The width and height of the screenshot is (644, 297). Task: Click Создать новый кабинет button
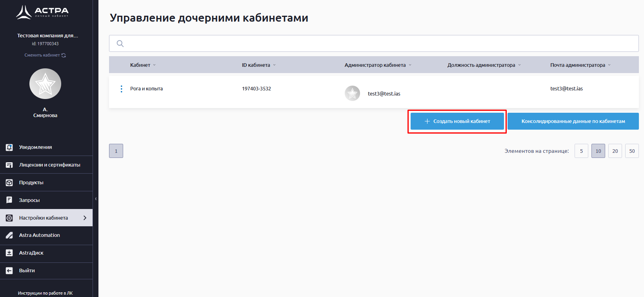point(457,121)
